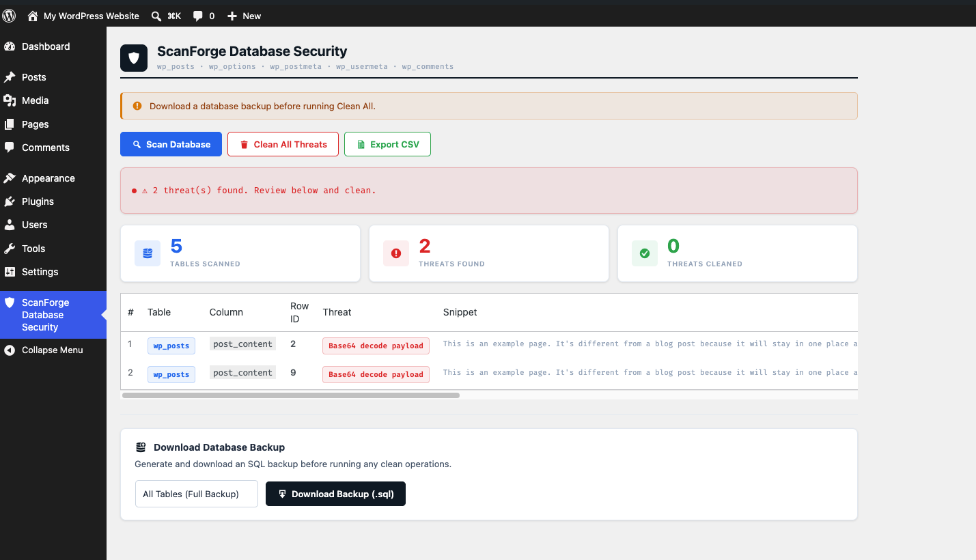Click the Clean All Threats button
This screenshot has width=976, height=560.
pyautogui.click(x=283, y=144)
